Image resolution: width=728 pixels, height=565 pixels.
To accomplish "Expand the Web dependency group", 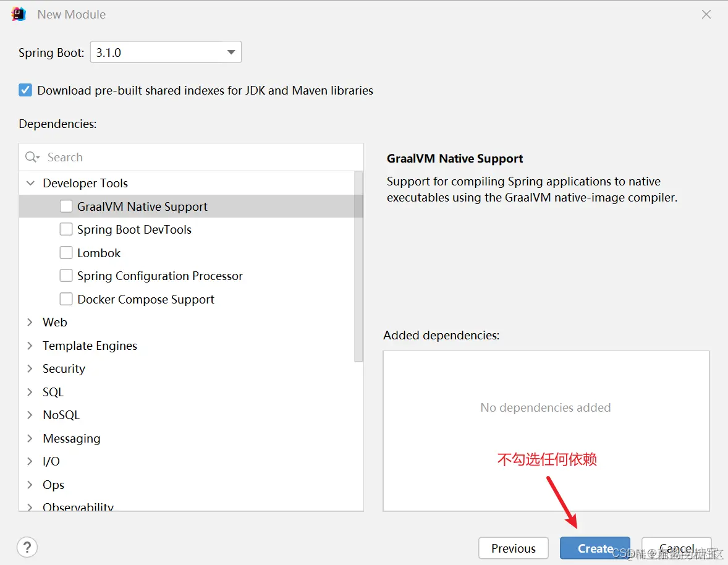I will point(30,322).
